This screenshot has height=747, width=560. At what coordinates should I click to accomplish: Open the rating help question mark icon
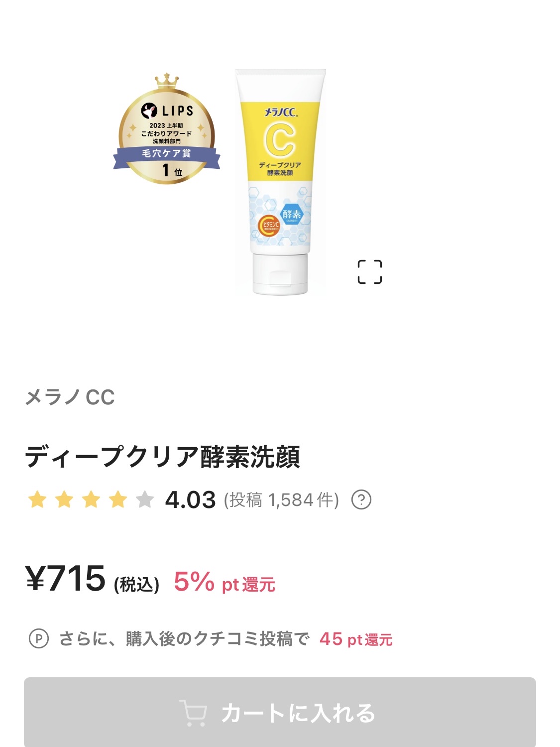pyautogui.click(x=361, y=499)
